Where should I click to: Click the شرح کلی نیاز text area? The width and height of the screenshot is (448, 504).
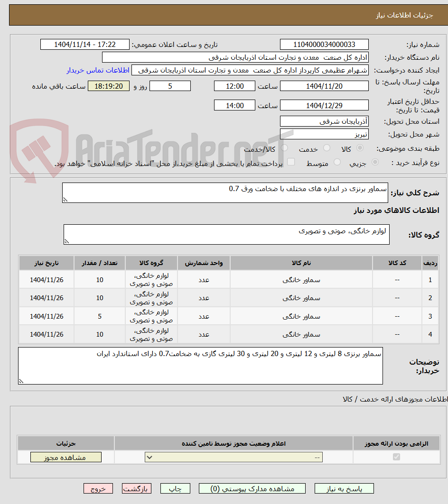click(x=225, y=193)
